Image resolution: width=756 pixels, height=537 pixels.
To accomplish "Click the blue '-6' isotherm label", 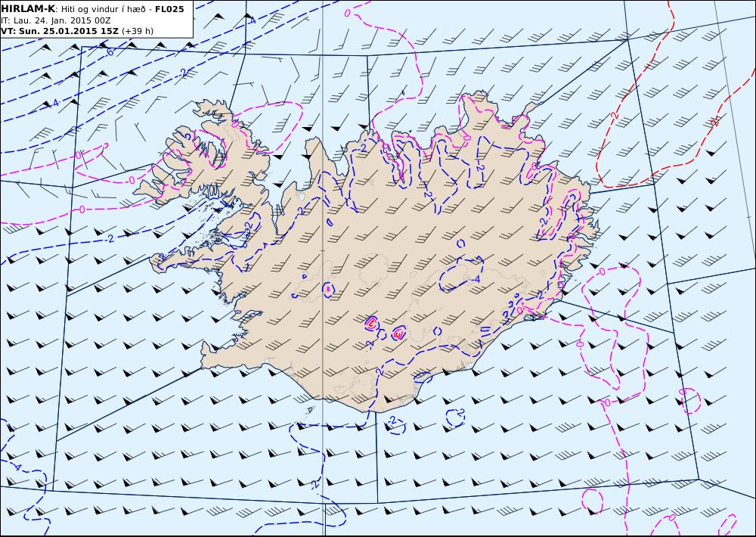I will (x=110, y=51).
